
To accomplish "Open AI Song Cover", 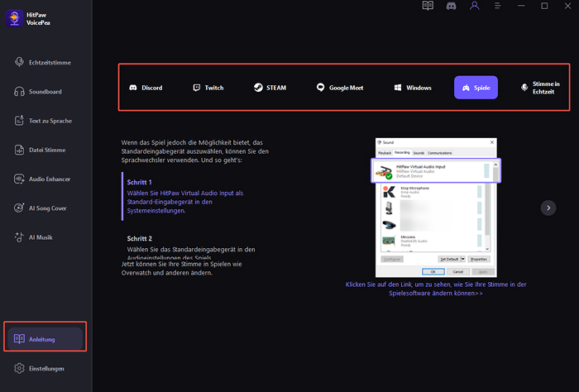I will [45, 208].
